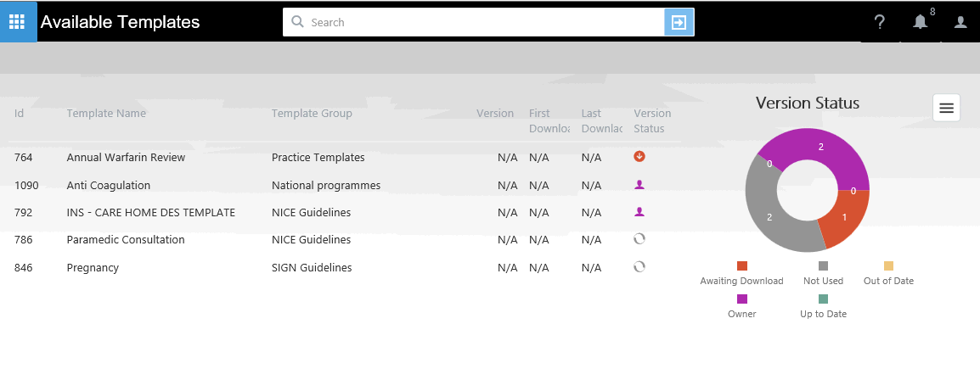Screen dimensions: 980x391
Task: Click Owner status icon for Anti Coagulation
Action: 639,185
